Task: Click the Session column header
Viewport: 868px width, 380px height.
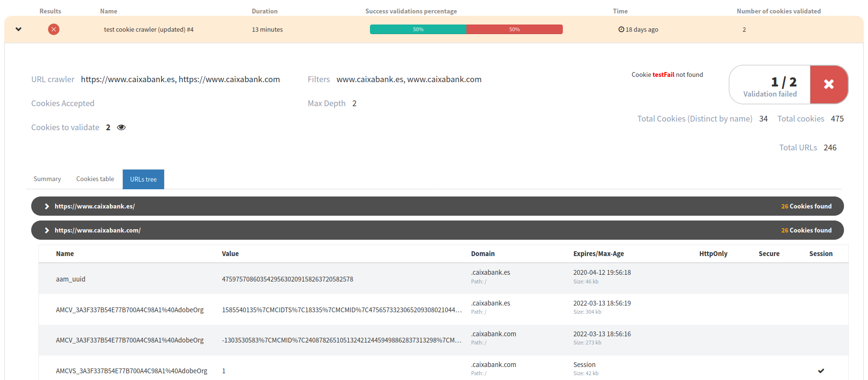Action: (x=820, y=254)
